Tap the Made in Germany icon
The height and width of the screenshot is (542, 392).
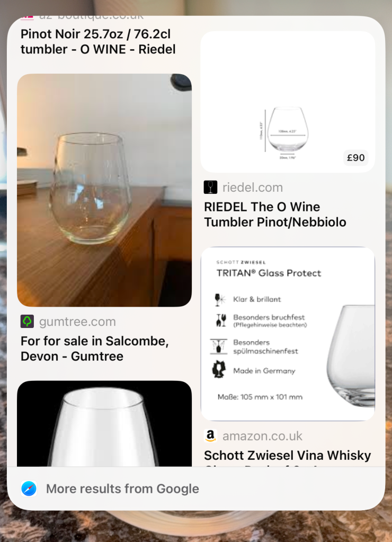(218, 370)
